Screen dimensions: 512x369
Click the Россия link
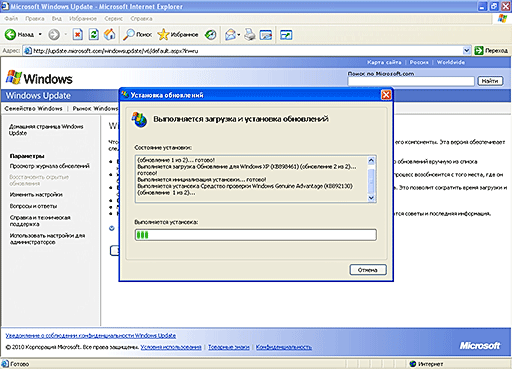pos(419,62)
